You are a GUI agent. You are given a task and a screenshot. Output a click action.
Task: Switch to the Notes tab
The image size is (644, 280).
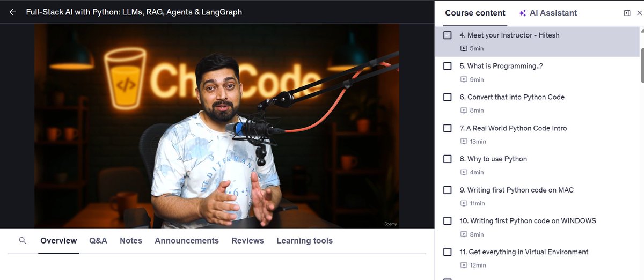pos(131,241)
